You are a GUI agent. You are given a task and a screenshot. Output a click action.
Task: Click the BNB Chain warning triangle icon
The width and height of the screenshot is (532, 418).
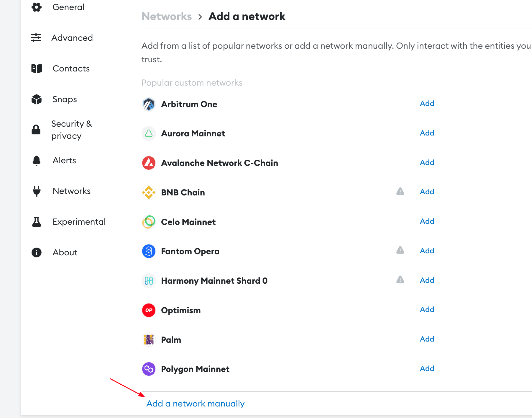click(400, 191)
